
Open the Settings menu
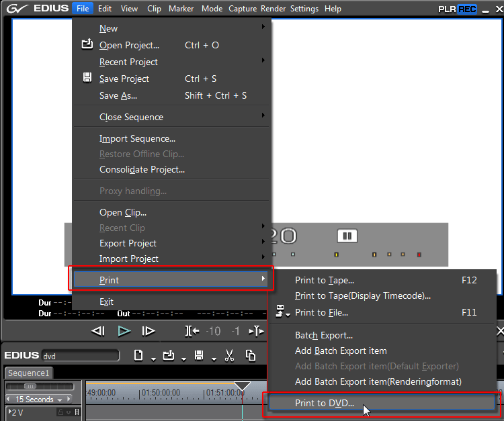[304, 9]
